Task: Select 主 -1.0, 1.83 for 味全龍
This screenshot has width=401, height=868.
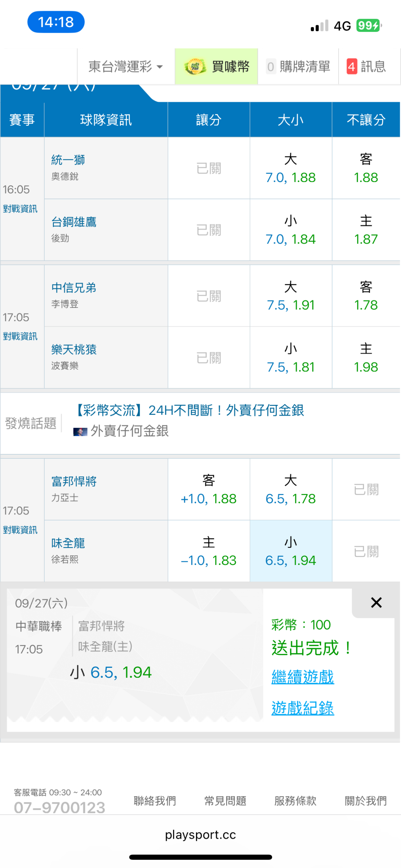Action: 209,551
